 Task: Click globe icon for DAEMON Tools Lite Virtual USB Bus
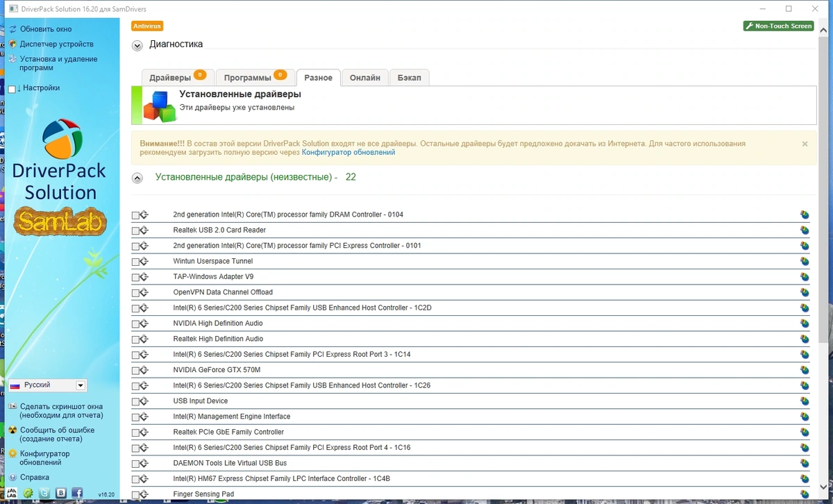805,463
